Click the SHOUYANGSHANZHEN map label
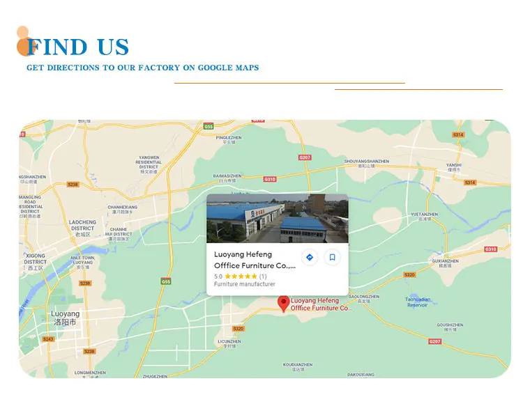The width and height of the screenshot is (523, 420). (x=367, y=163)
